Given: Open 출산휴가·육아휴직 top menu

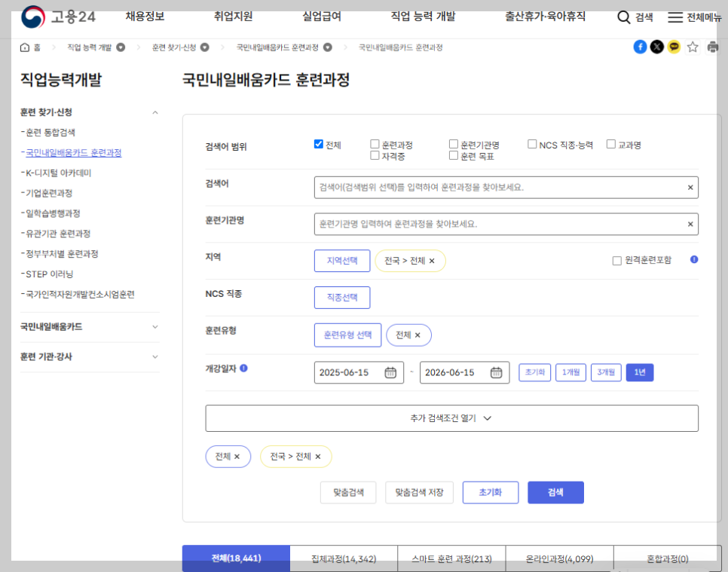Looking at the screenshot, I should click(545, 17).
